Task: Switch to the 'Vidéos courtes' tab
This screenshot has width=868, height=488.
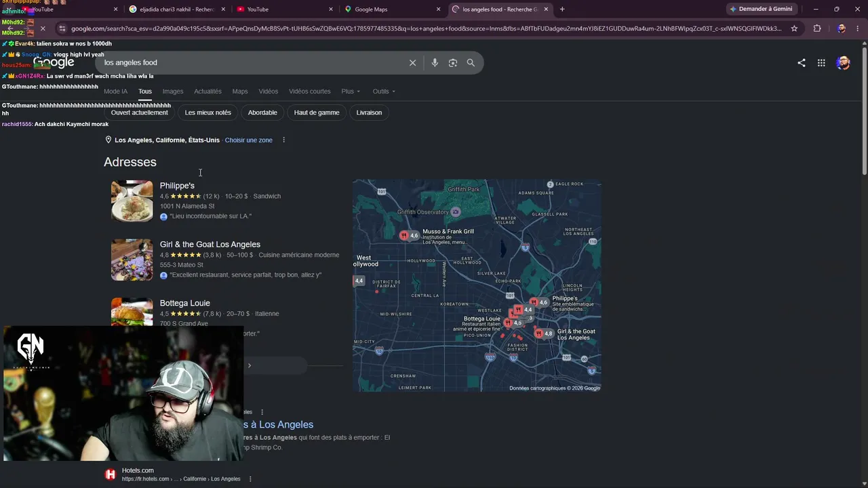Action: pyautogui.click(x=310, y=91)
